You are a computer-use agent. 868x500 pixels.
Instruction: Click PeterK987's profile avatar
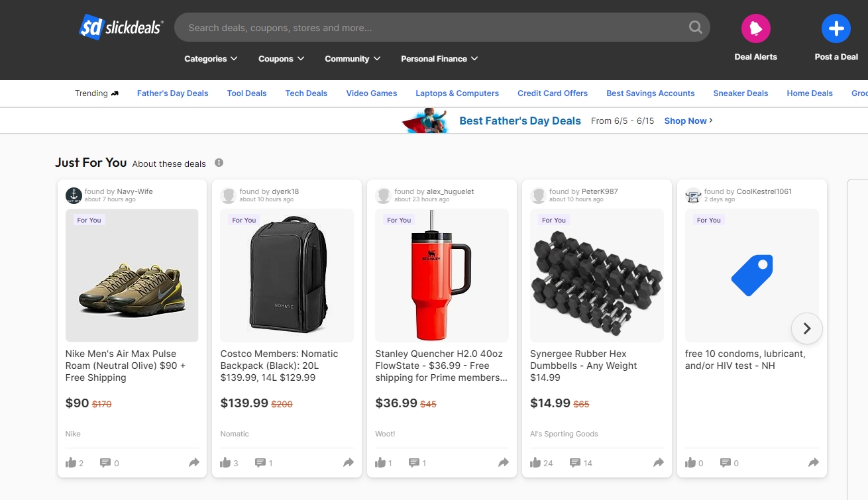coord(539,195)
